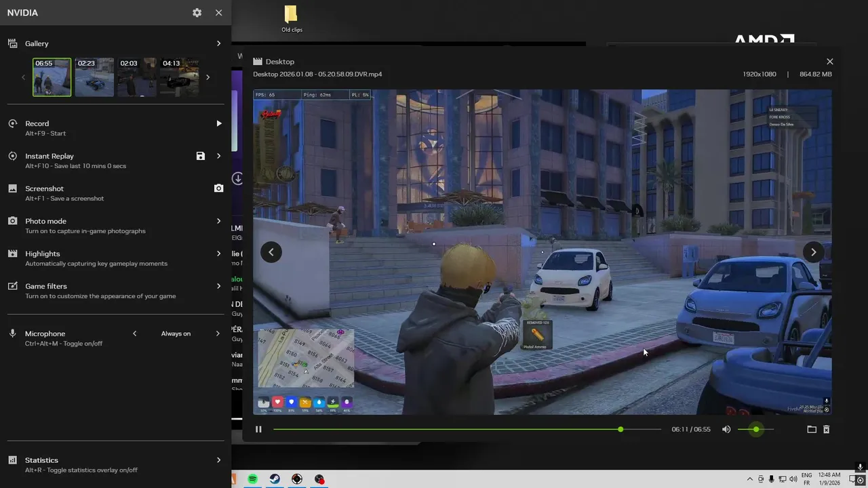868x488 pixels.
Task: Open Steam from the taskbar
Action: 275,479
